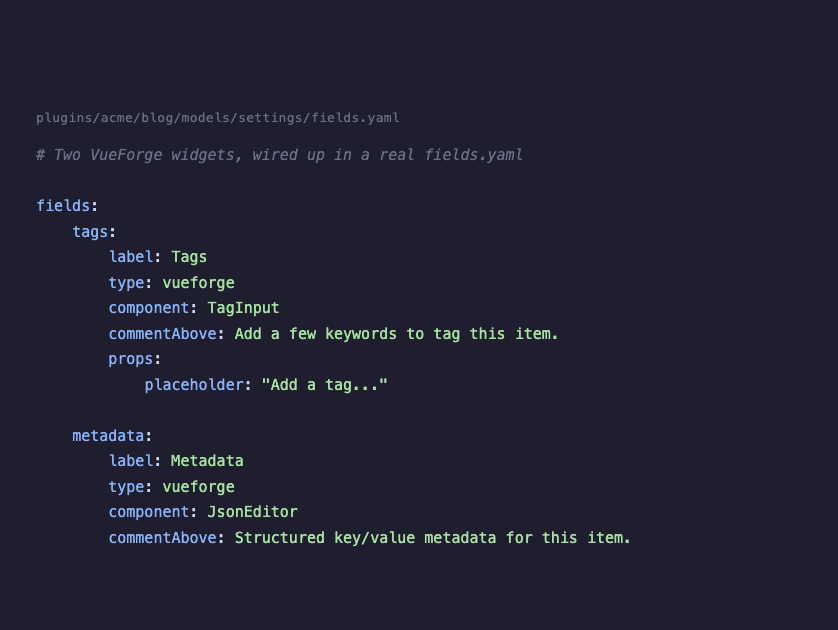Click the 'Structured key/value metadata' comment text
The image size is (838, 630).
[x=432, y=538]
